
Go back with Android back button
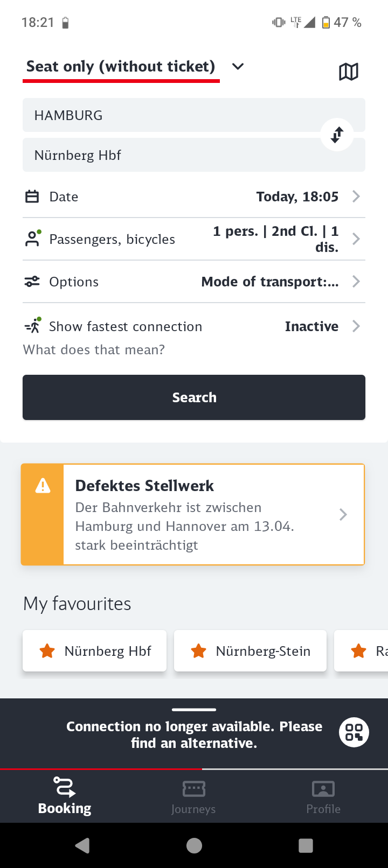82,845
